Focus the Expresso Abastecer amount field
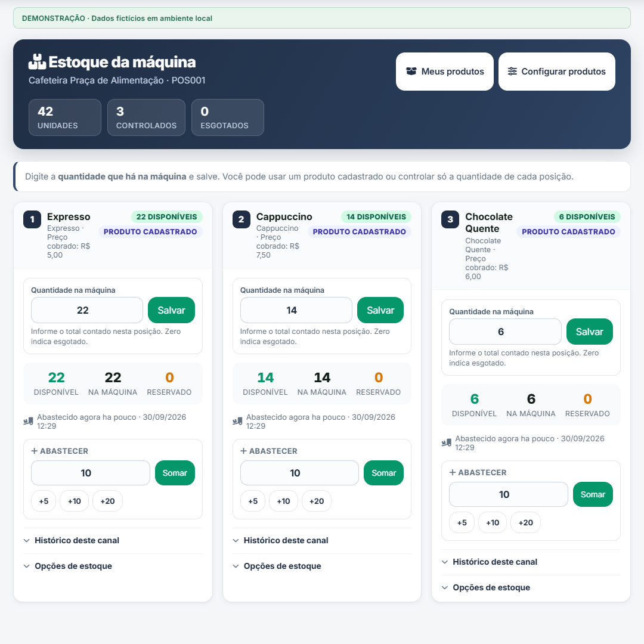This screenshot has width=644, height=644. 91,473
